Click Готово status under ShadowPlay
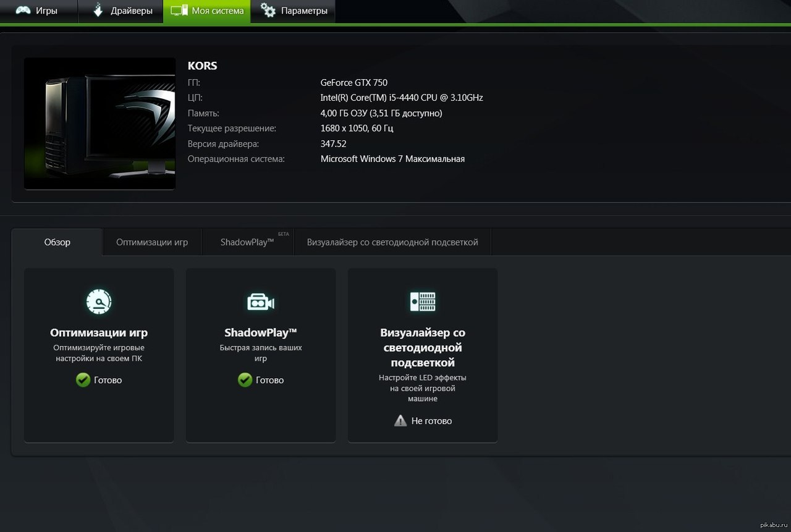This screenshot has height=532, width=791. pos(269,380)
